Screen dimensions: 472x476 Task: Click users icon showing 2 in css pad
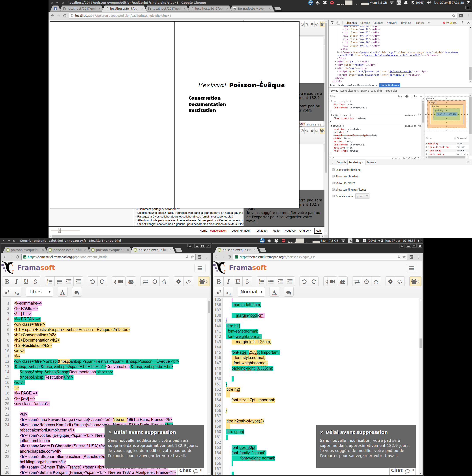[x=415, y=282]
